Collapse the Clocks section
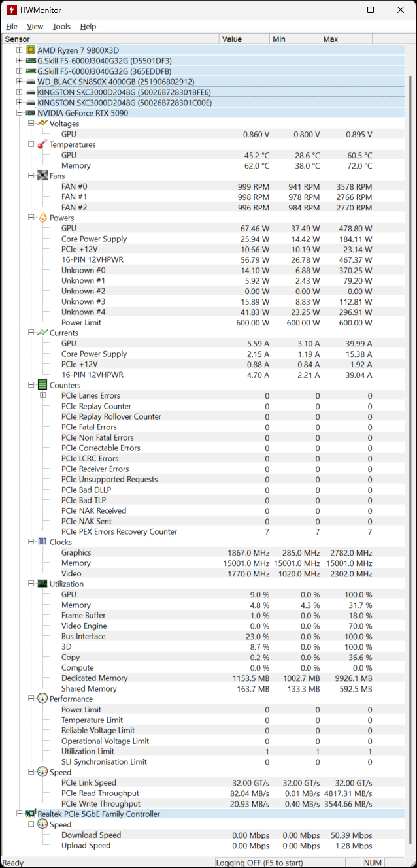Screen dimensions: 417x868 [31, 542]
